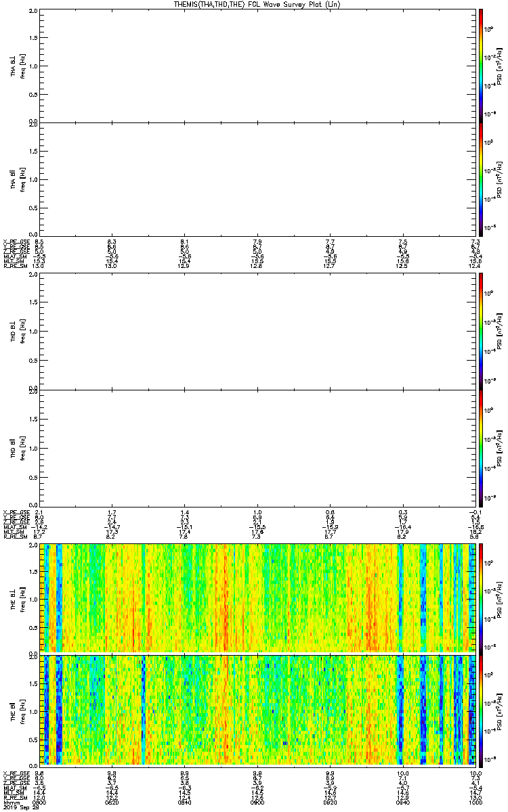Click the 0920 time tick label
Screen dimensions: 508x812
click(329, 803)
